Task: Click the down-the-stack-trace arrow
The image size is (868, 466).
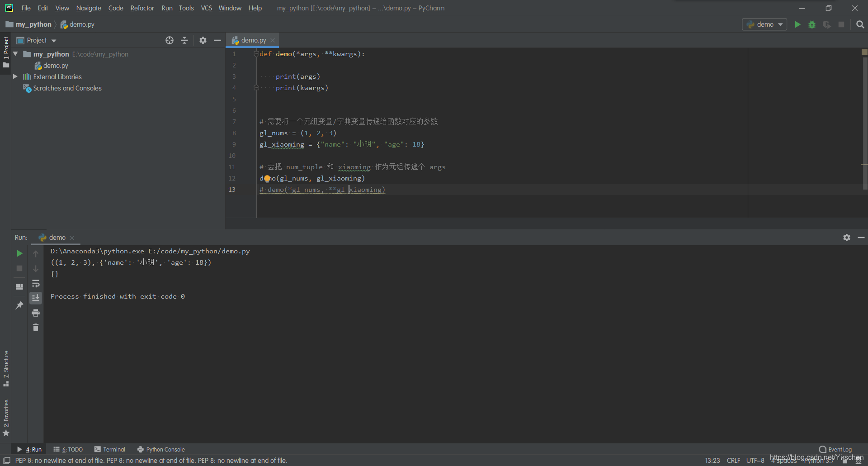Action: point(36,269)
